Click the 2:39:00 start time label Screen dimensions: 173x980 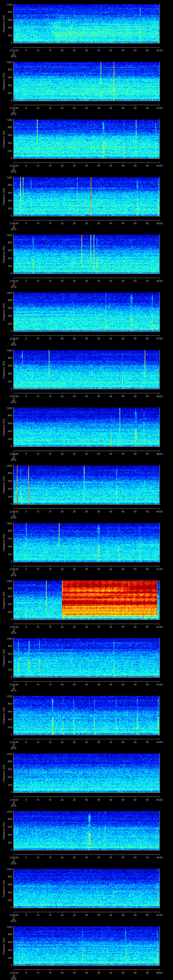pos(14,511)
